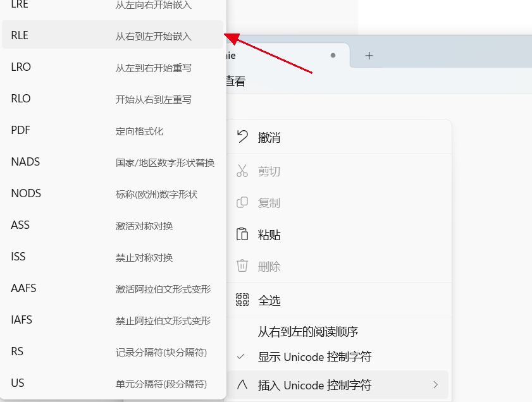Expand the 插入 Unicode 控制字符 submenu arrow
Viewport: 532px width, 402px height.
point(435,384)
